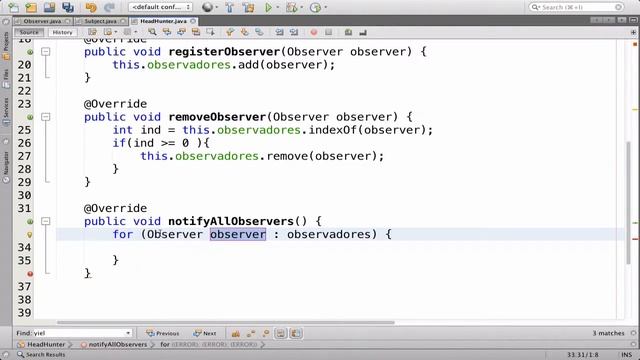This screenshot has height=360, width=640.
Task: Switch to the History view
Action: 62,32
